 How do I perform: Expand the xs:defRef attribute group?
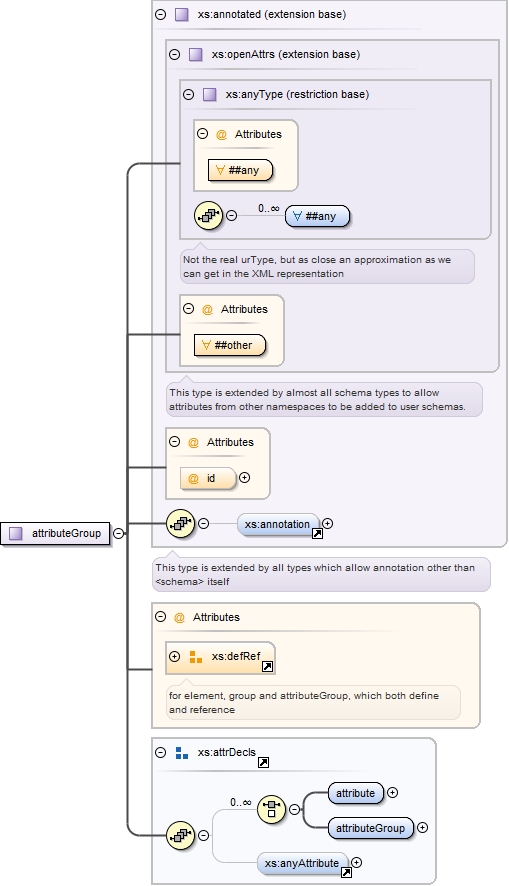(175, 657)
